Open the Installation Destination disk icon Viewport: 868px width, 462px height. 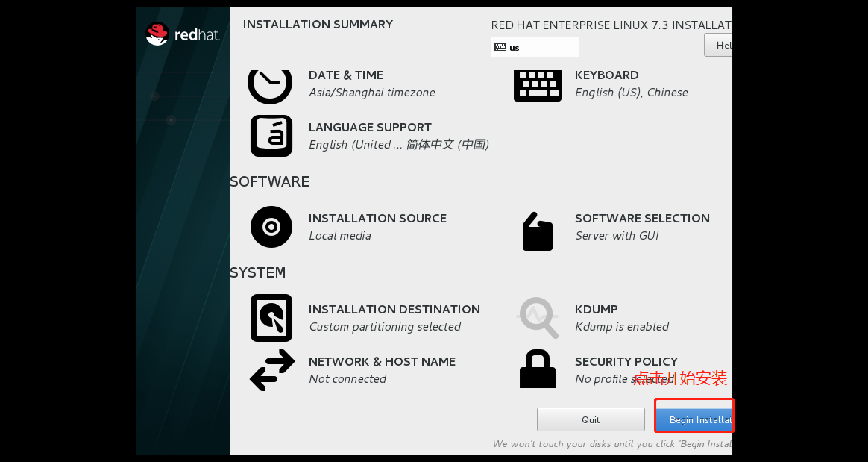click(271, 318)
